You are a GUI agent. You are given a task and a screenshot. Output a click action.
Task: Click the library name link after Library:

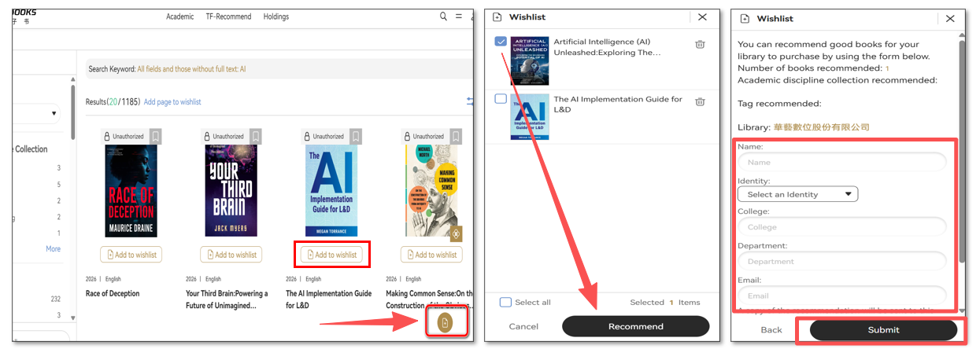point(821,127)
